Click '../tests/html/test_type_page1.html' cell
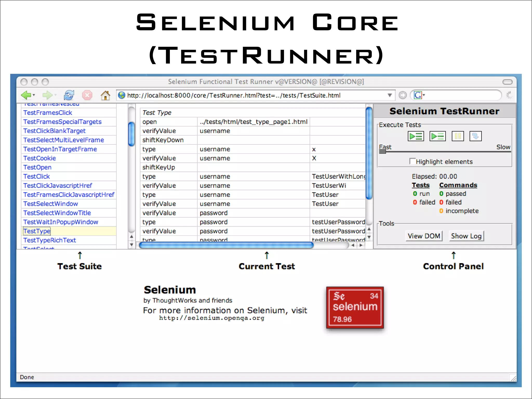This screenshot has width=532, height=399. (x=254, y=122)
